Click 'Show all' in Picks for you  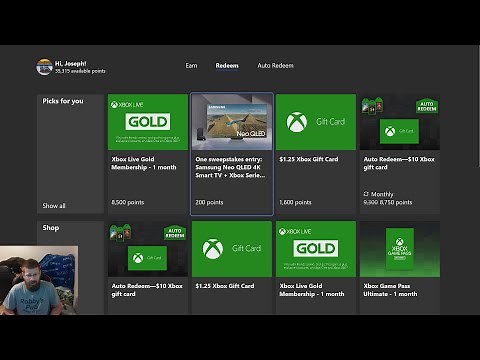54,206
